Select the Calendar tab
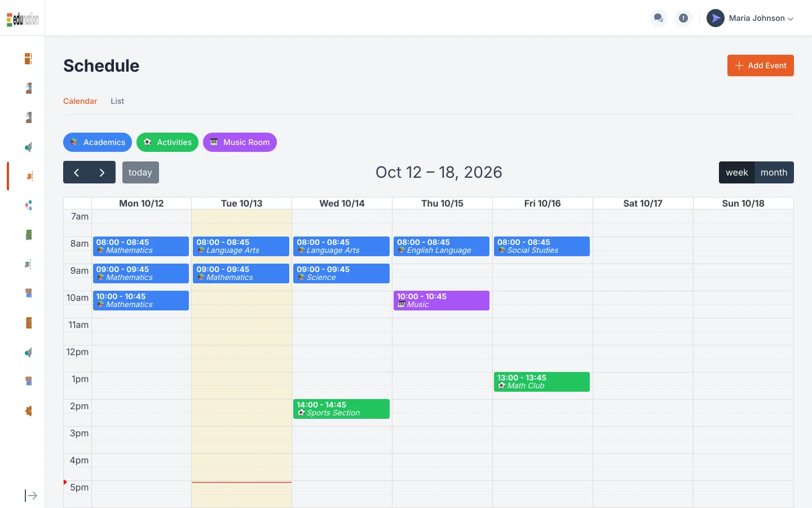Screen dimensions: 812x508 (x=80, y=101)
